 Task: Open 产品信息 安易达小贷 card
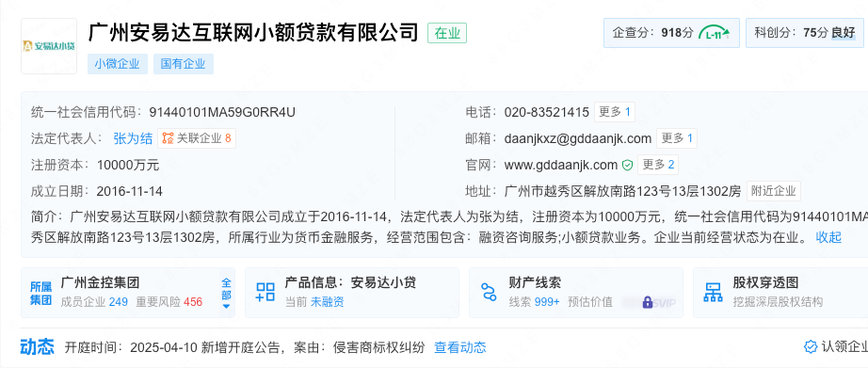(x=351, y=293)
